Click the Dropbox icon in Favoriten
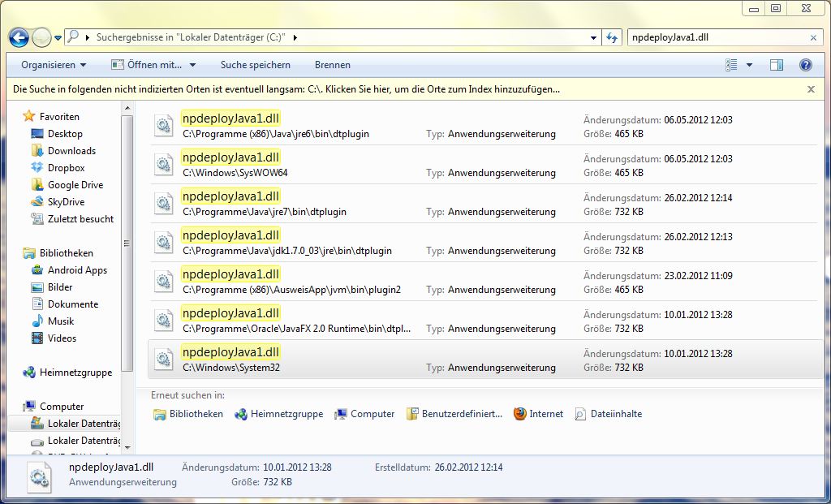Screen dimensions: 831x504 coord(37,168)
